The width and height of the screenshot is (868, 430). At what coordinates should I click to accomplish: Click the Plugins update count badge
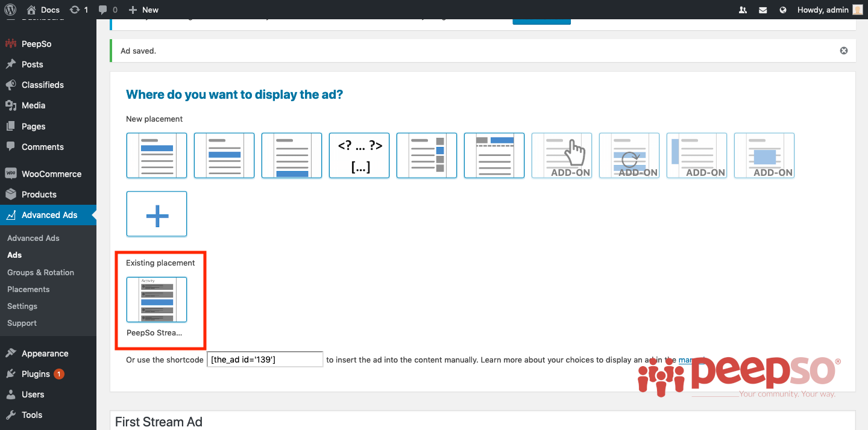[59, 374]
